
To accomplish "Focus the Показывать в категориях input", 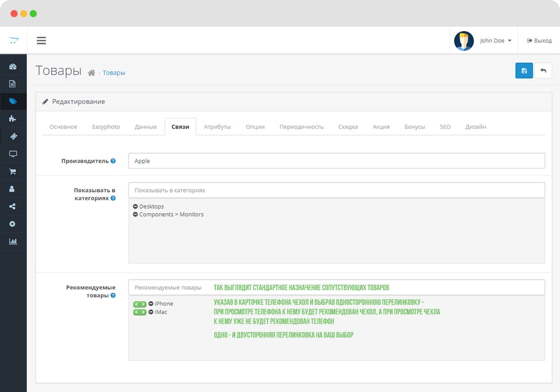I will pos(336,190).
